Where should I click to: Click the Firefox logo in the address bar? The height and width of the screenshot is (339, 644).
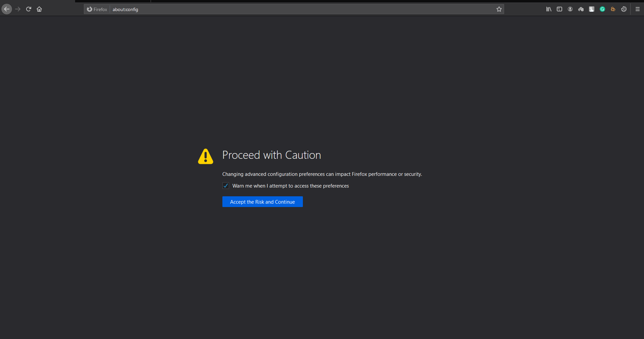(90, 9)
